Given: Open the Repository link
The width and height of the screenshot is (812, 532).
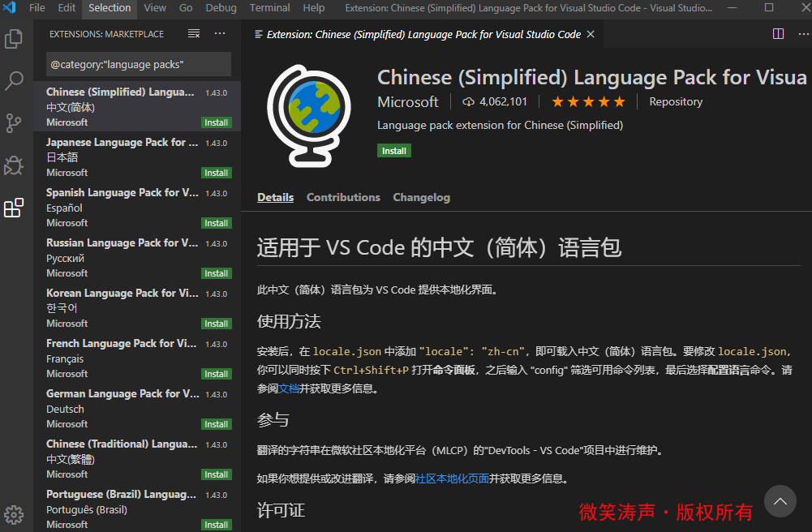Looking at the screenshot, I should 676,102.
